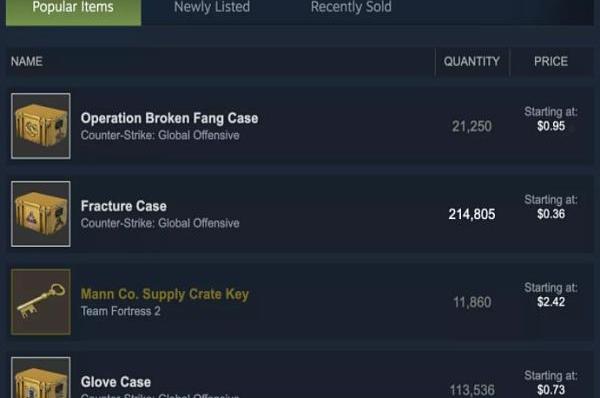Open the Fracture Case item image

(41, 214)
